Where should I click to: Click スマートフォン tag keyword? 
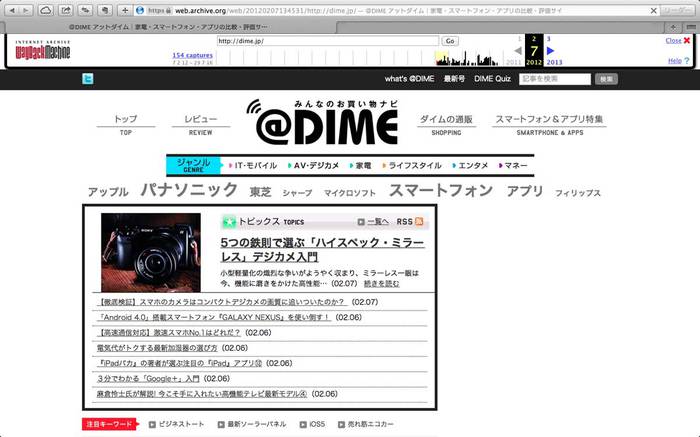(441, 190)
